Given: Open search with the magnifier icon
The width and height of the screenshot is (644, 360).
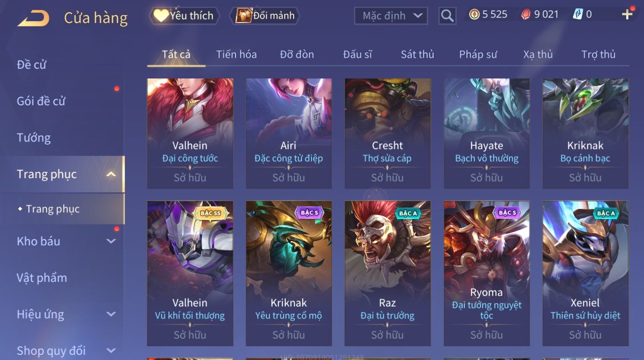Looking at the screenshot, I should click(447, 16).
